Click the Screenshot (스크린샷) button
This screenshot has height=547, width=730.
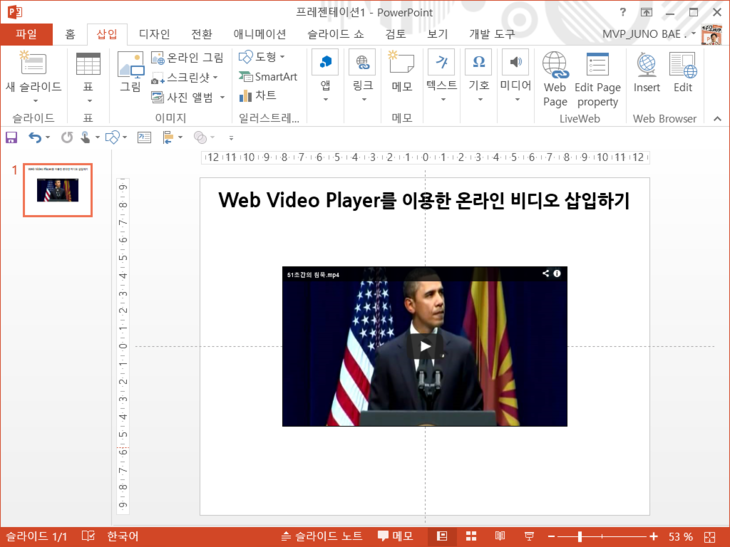point(181,77)
